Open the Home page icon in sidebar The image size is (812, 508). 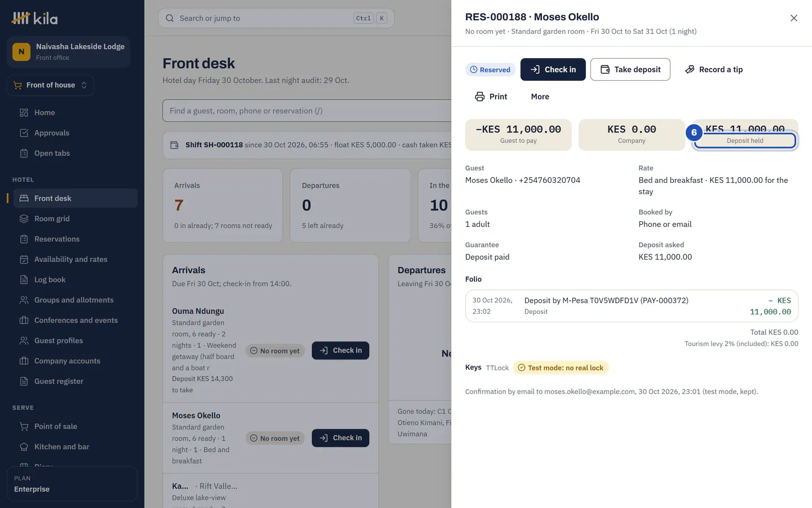[24, 112]
